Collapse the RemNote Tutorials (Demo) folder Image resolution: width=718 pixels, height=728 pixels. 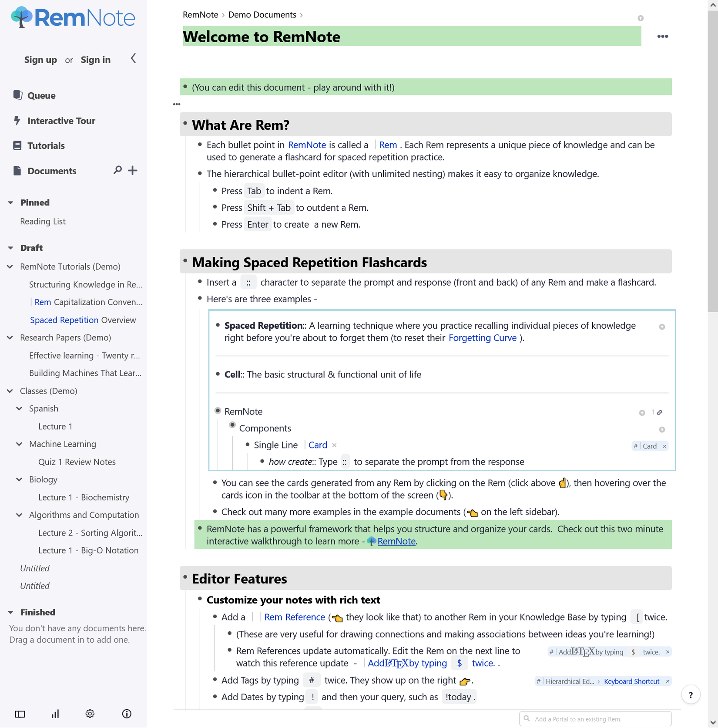tap(10, 266)
